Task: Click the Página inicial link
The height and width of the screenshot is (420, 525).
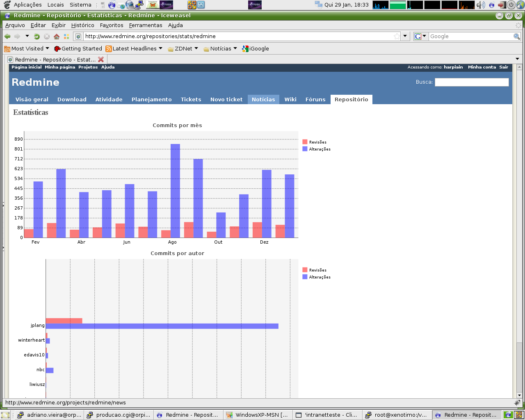Action: [x=27, y=67]
